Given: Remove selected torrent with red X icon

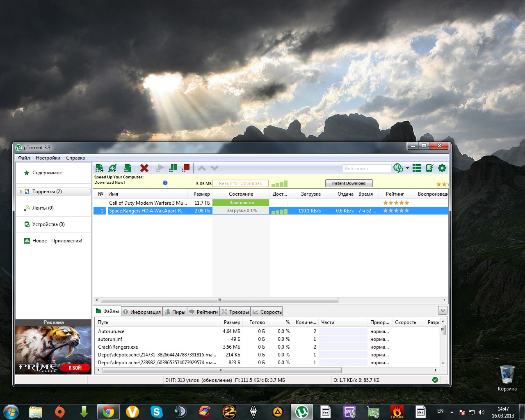Looking at the screenshot, I should point(144,168).
